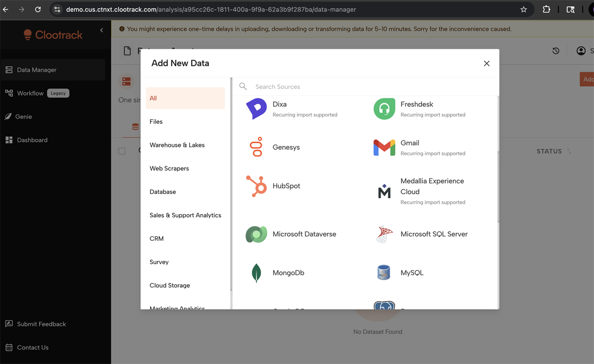Click the Submit Feedback link
The width and height of the screenshot is (594, 364).
41,324
